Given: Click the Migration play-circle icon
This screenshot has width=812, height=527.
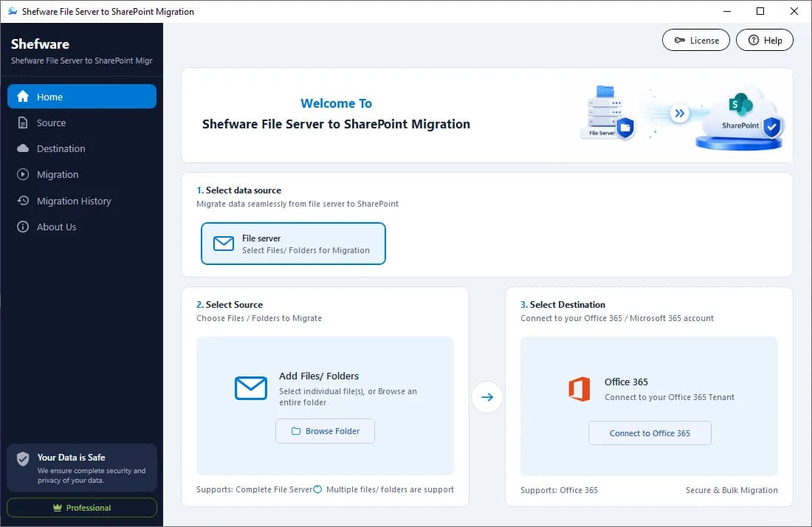Looking at the screenshot, I should tap(23, 174).
